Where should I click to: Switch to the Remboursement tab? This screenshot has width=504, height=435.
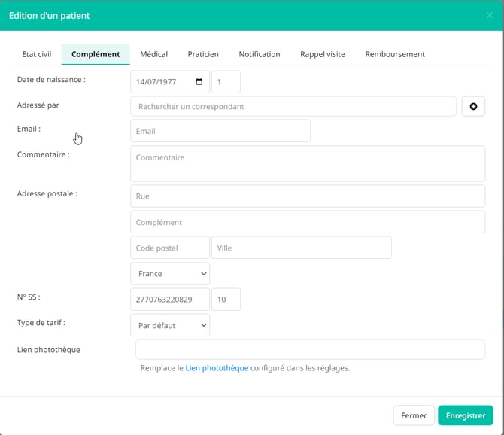tap(395, 54)
